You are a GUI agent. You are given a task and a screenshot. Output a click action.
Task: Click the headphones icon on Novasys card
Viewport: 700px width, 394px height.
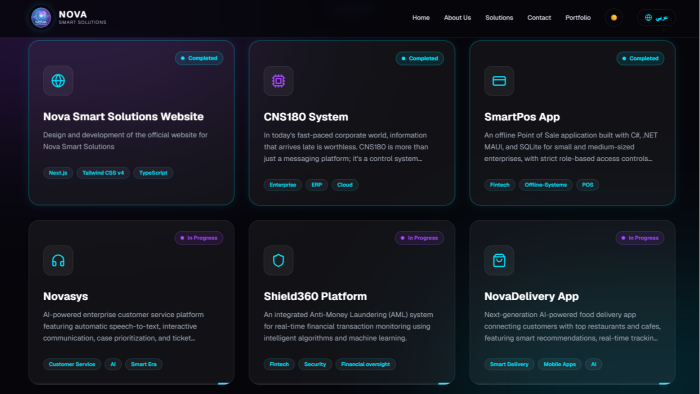(x=58, y=260)
